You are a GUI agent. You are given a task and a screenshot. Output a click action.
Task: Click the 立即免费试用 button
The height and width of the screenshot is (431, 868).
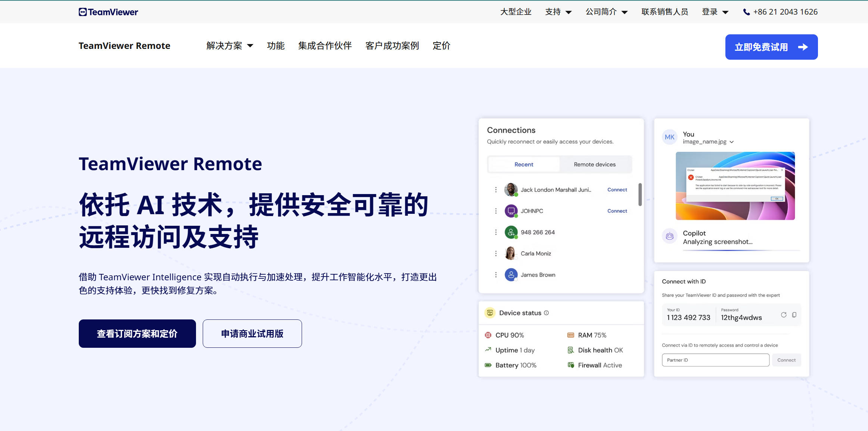pyautogui.click(x=771, y=47)
